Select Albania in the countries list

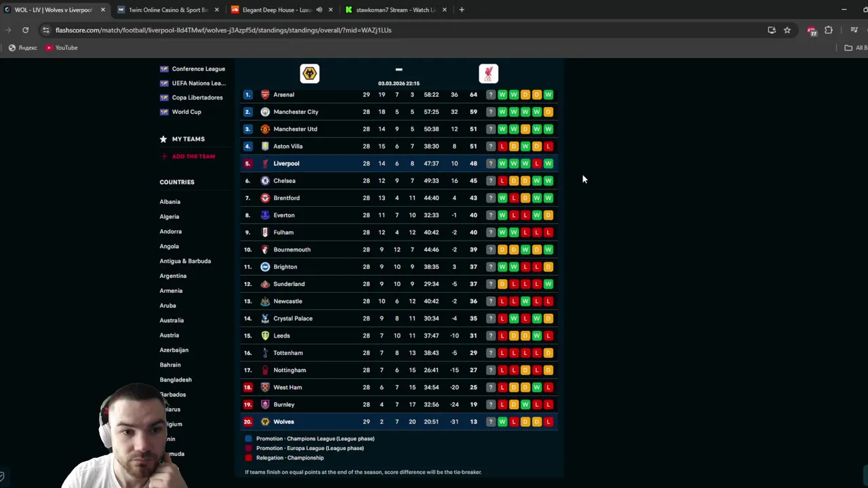(170, 202)
